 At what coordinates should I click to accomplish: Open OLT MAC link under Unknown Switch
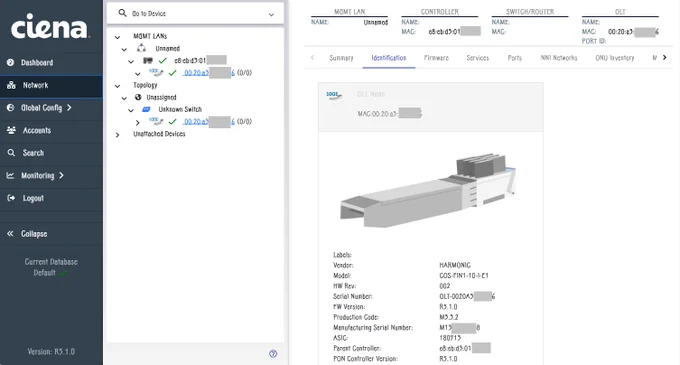[x=209, y=121]
